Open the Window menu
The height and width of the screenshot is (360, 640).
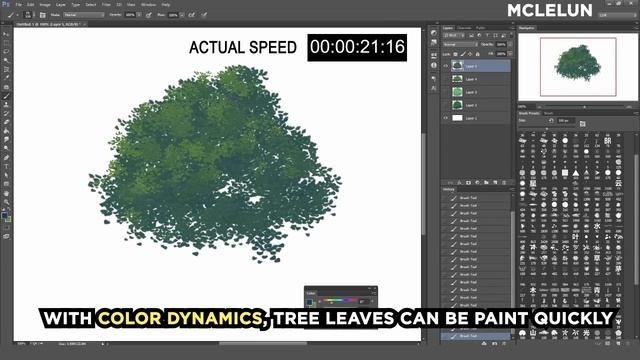(148, 4)
